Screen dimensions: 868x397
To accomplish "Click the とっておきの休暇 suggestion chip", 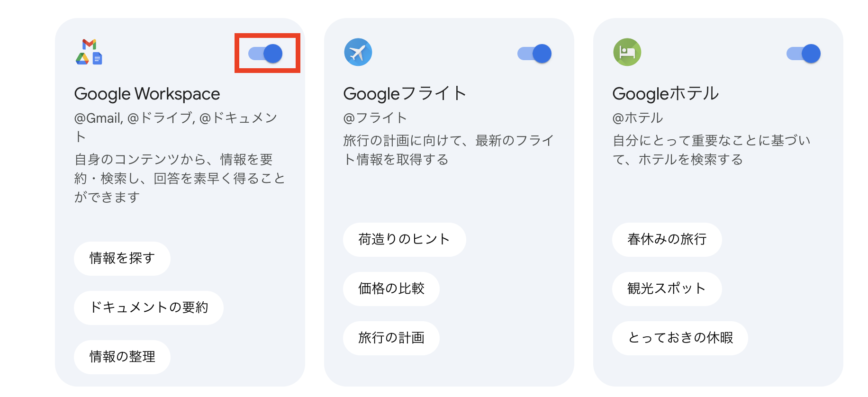I will (680, 338).
